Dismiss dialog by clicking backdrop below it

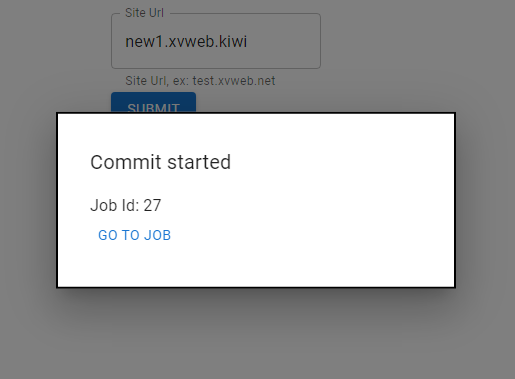click(256, 333)
